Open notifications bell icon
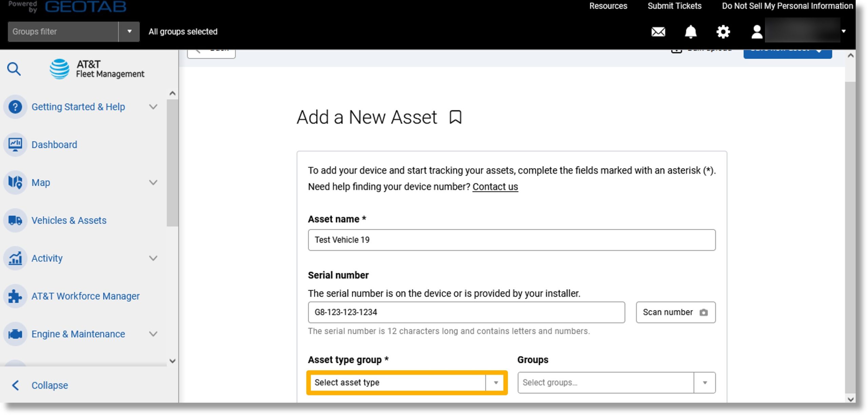Screen dimensions: 868x415 (691, 32)
